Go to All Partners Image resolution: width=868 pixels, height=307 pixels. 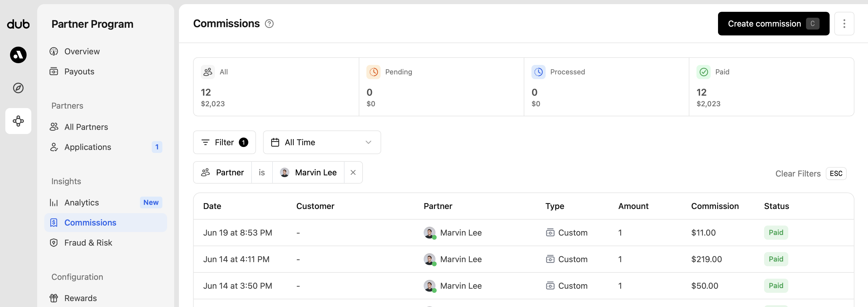click(105, 127)
